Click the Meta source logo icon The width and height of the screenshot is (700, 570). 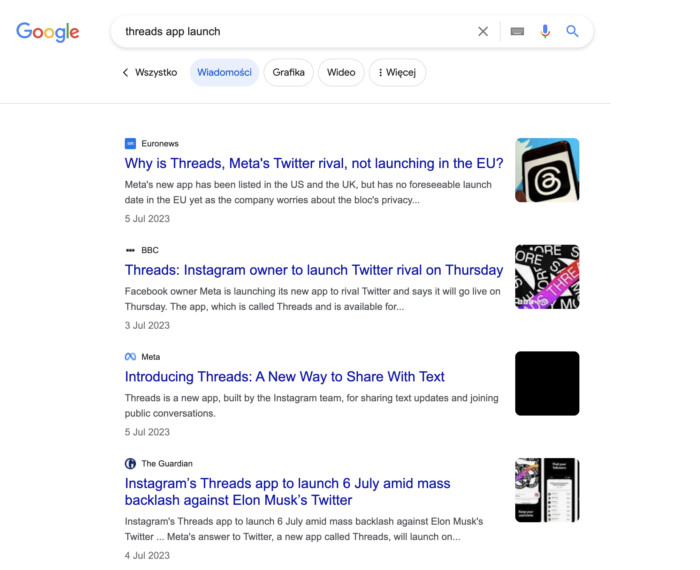pos(130,357)
